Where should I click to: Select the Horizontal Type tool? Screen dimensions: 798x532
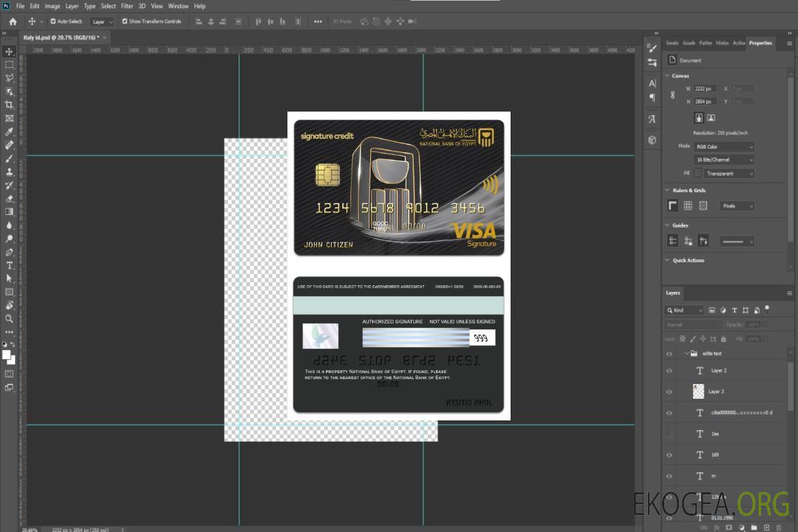(x=9, y=265)
